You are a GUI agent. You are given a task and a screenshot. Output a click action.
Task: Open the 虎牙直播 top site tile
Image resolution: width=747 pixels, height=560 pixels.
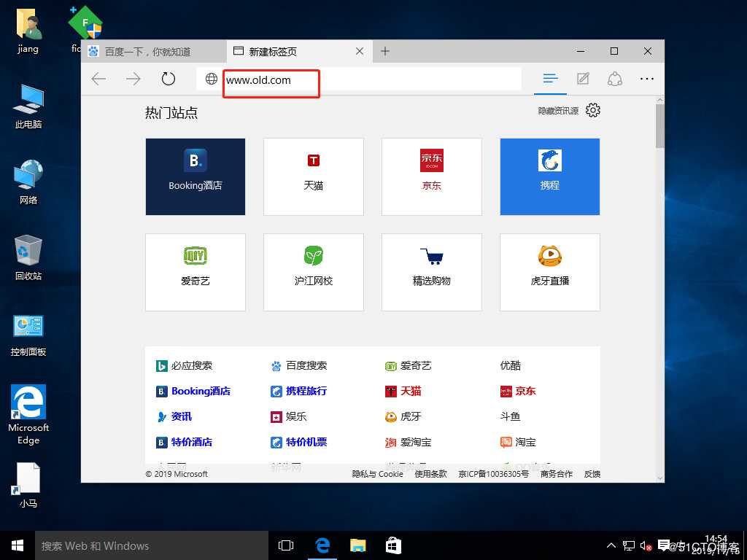pyautogui.click(x=550, y=272)
